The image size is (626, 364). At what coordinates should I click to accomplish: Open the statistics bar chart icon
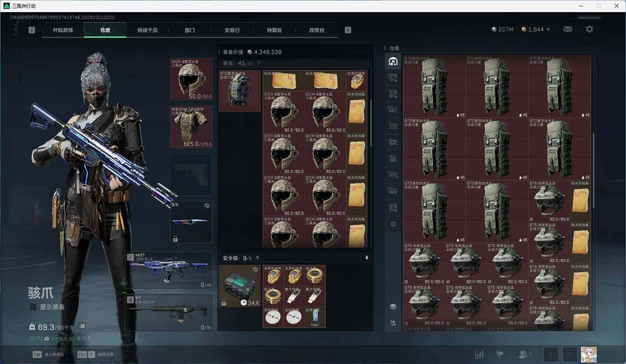click(479, 354)
